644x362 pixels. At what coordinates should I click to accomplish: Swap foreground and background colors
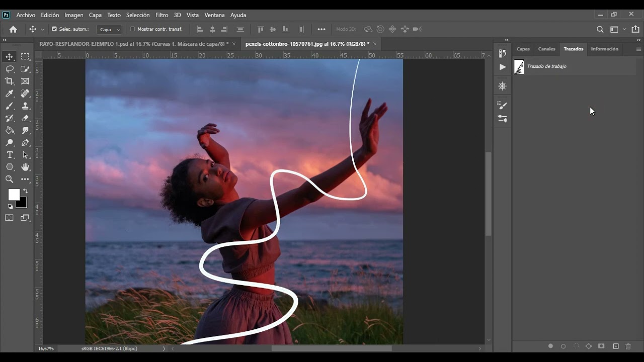pyautogui.click(x=25, y=191)
